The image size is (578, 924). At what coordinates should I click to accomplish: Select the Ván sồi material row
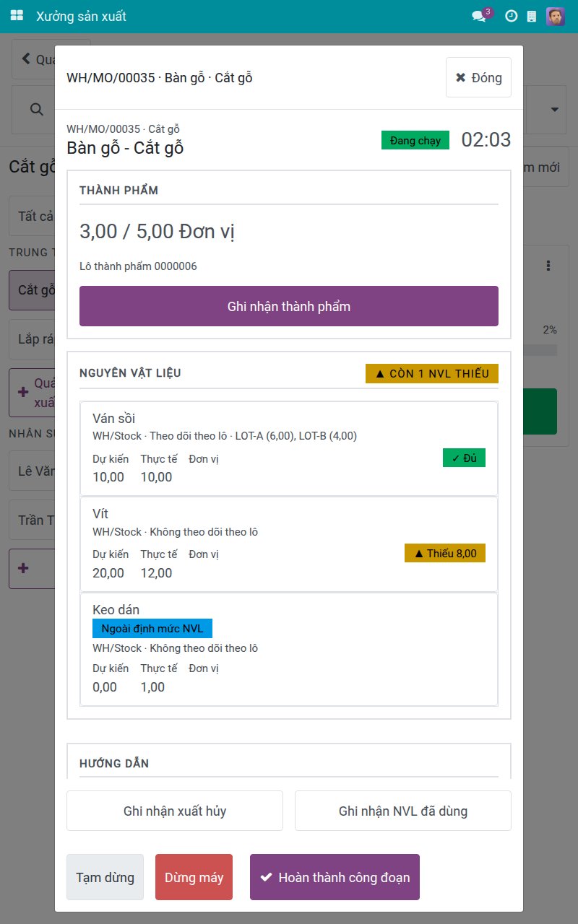(289, 448)
